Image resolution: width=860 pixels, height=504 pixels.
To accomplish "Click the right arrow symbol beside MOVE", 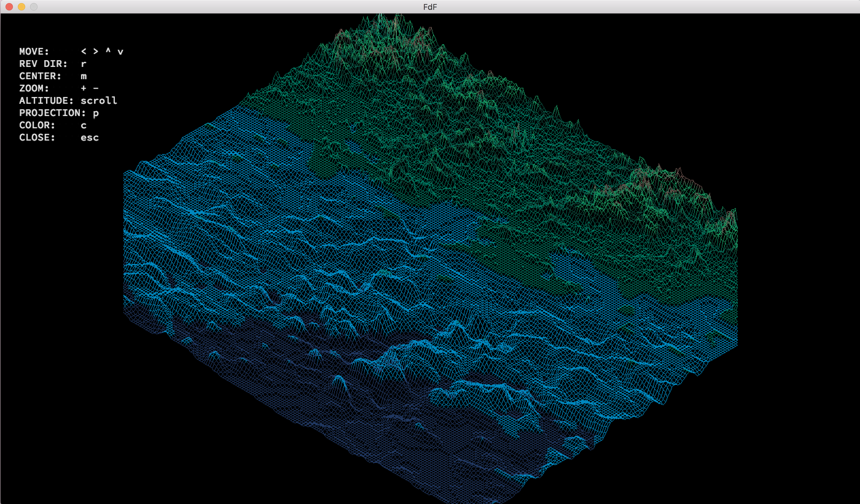I will [96, 52].
